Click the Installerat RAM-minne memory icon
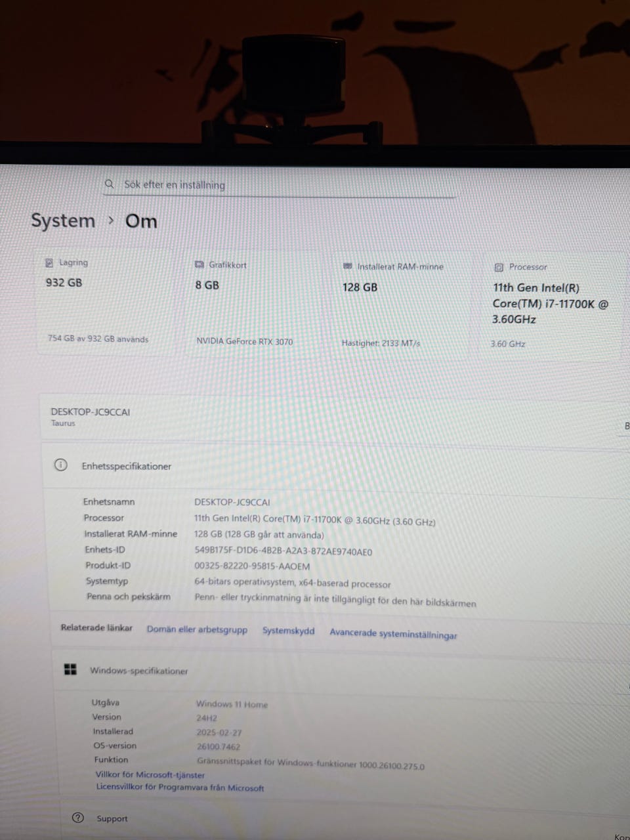This screenshot has height=840, width=630. pyautogui.click(x=348, y=266)
